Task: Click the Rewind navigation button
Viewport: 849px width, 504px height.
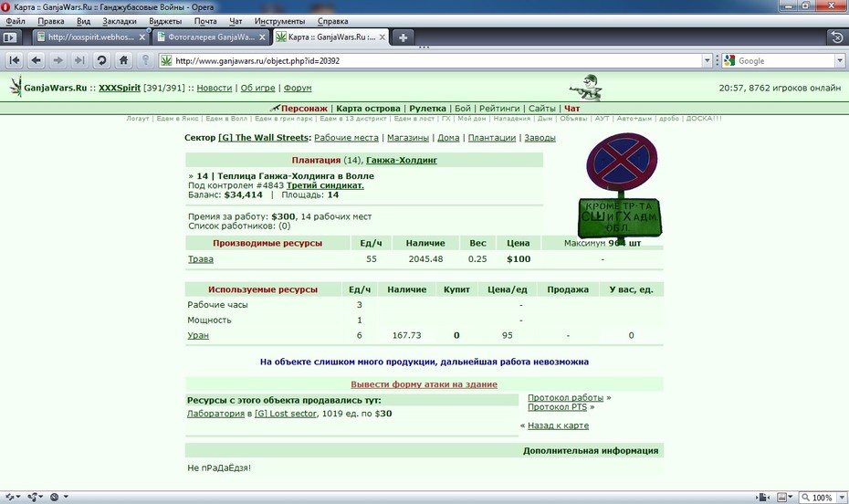Action: [x=15, y=60]
